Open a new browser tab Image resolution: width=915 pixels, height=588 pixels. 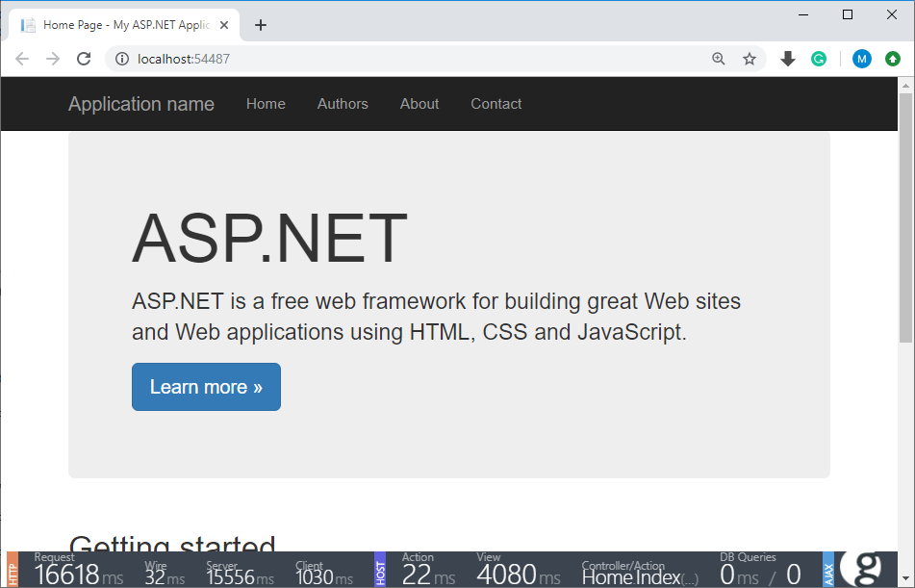pos(261,25)
